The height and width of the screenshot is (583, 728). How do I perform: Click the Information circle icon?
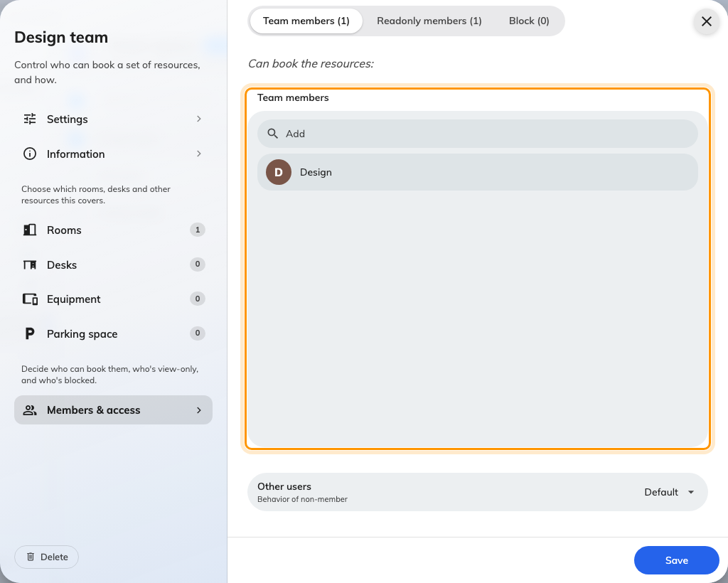30,154
